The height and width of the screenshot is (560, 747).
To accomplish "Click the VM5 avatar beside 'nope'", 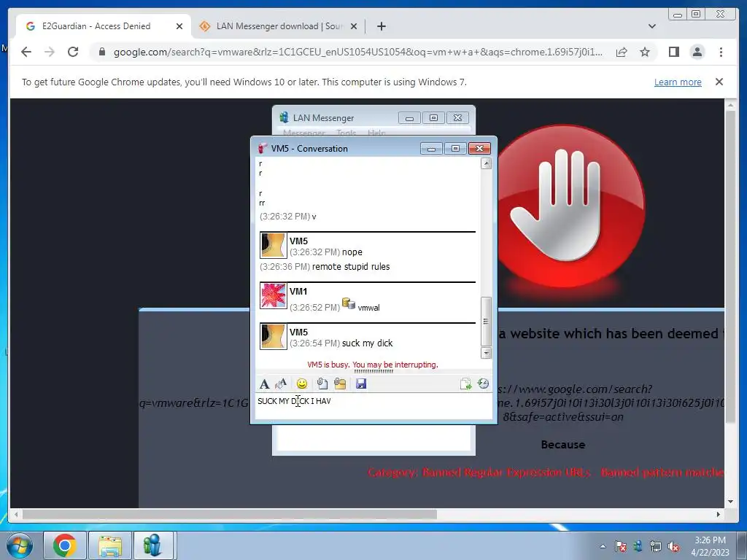I will tap(274, 245).
